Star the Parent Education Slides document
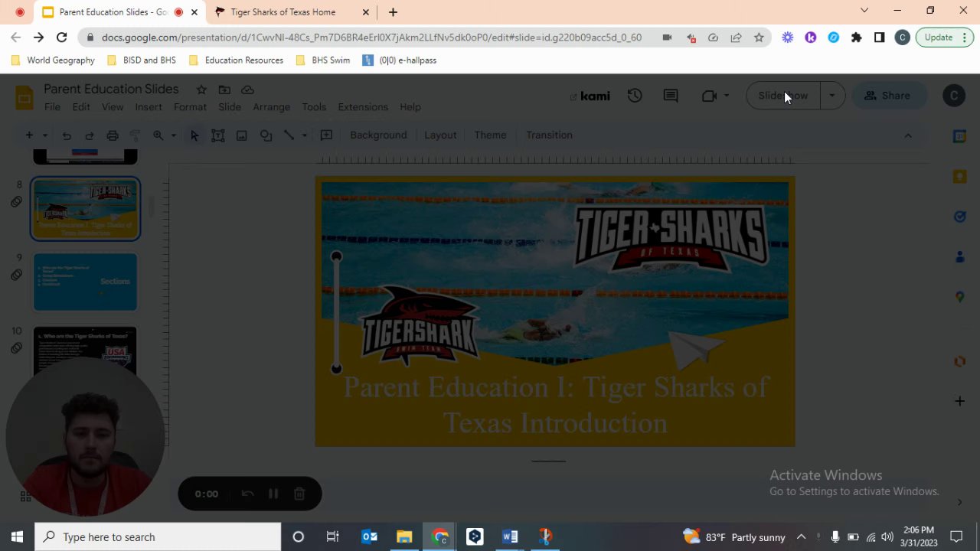This screenshot has height=551, width=980. pos(201,90)
